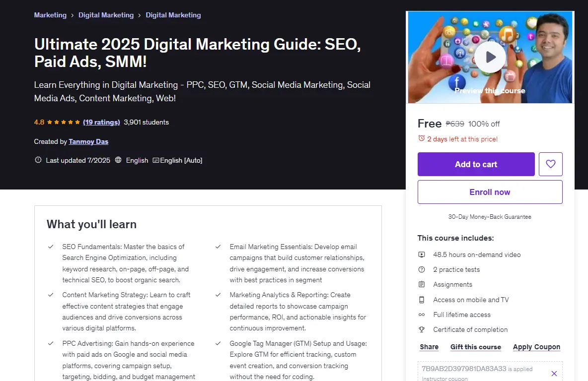Image resolution: width=588 pixels, height=381 pixels.
Task: Click Last updated 7/2025 text
Action: tap(78, 160)
